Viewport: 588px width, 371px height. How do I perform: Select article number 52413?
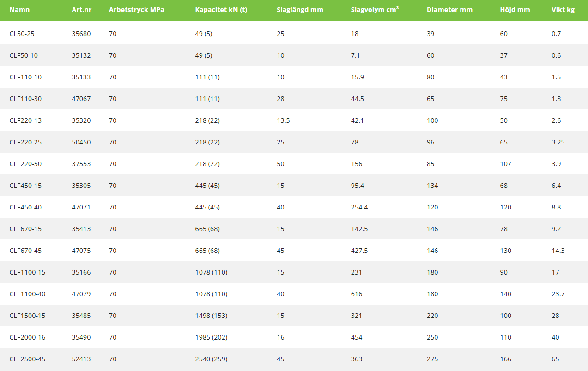[81, 359]
